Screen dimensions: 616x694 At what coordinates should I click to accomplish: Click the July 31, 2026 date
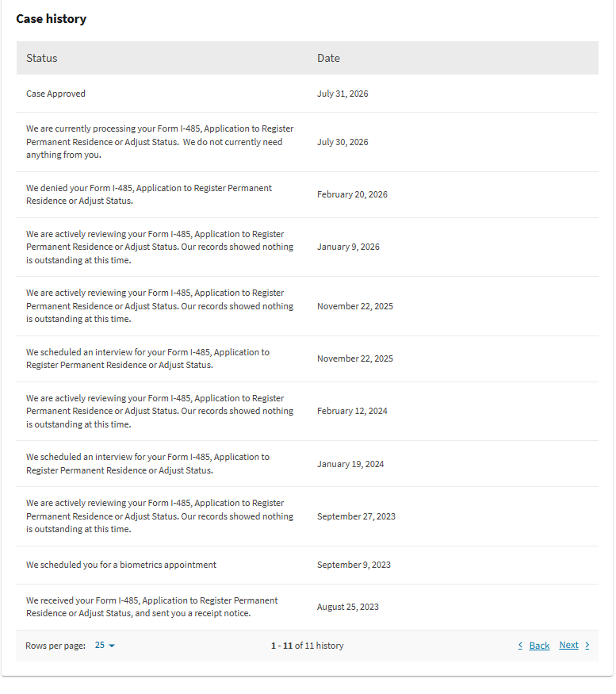click(342, 94)
